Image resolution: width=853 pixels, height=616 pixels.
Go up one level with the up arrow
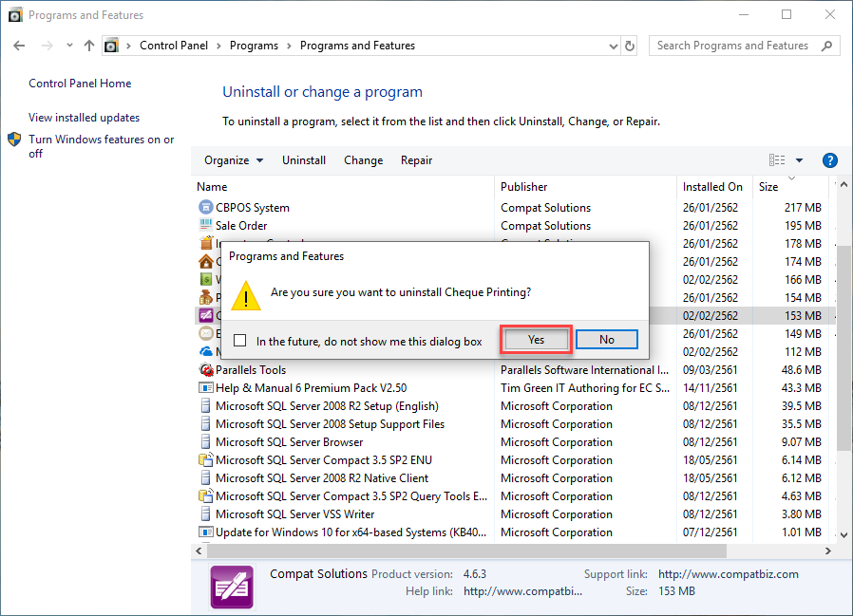pos(89,46)
